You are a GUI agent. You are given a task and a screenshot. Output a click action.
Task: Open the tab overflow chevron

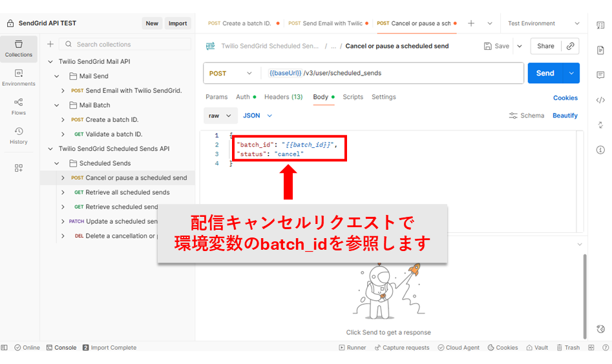tap(489, 23)
